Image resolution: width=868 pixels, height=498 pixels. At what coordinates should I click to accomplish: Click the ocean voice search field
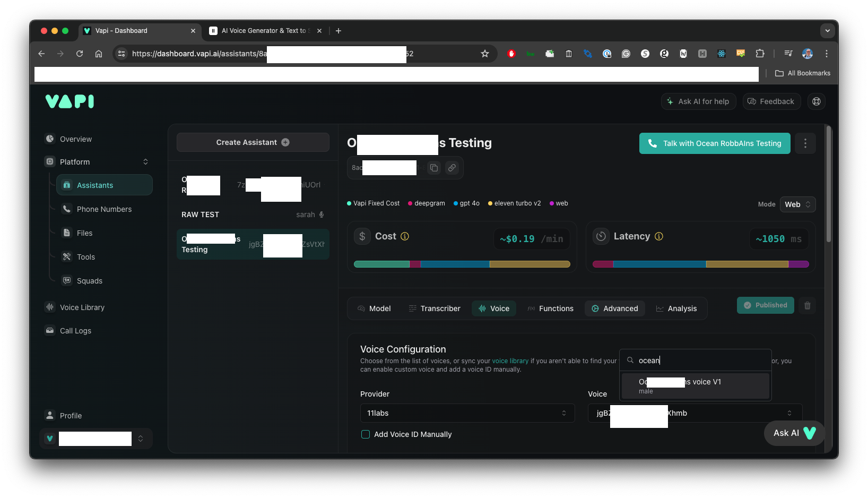[x=696, y=360]
